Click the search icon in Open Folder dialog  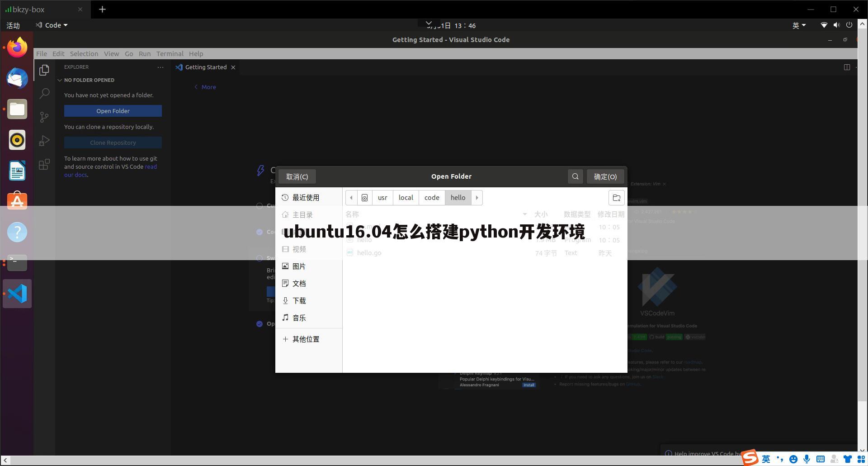point(575,176)
